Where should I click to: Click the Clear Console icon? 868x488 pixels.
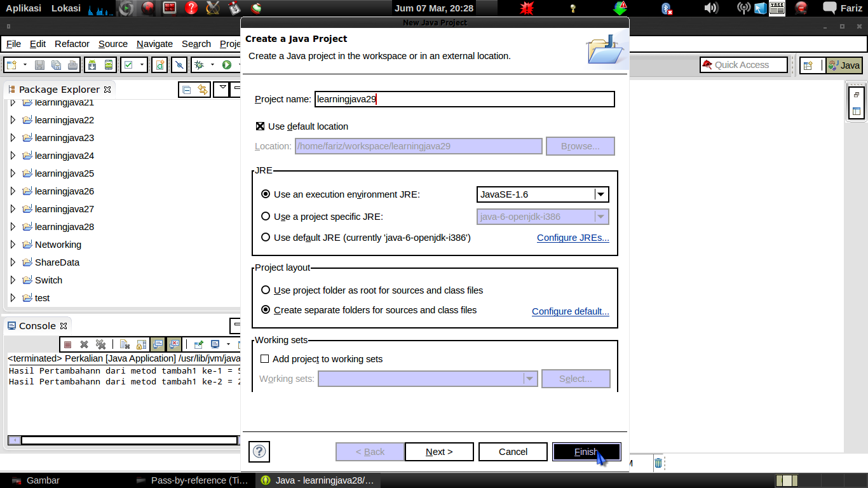[125, 344]
